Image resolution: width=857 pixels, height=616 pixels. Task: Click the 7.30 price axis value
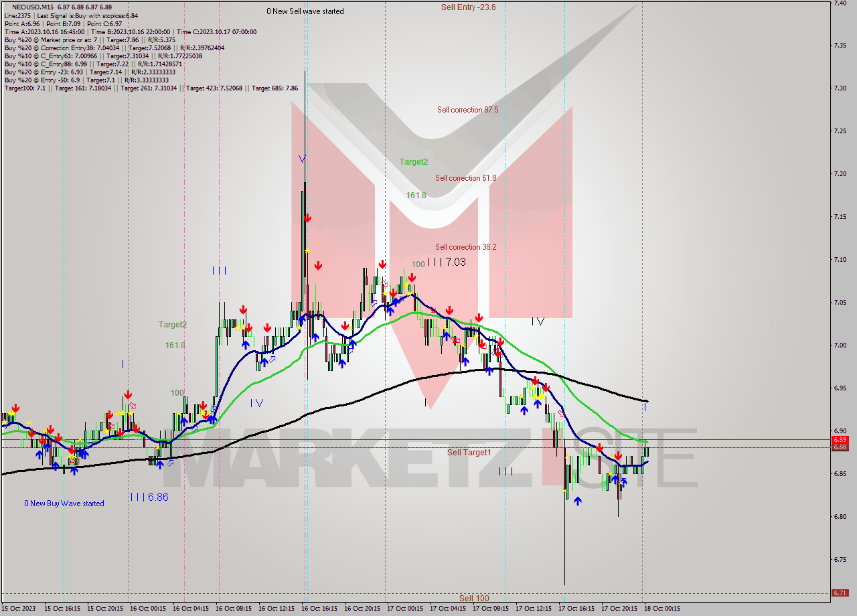point(840,88)
